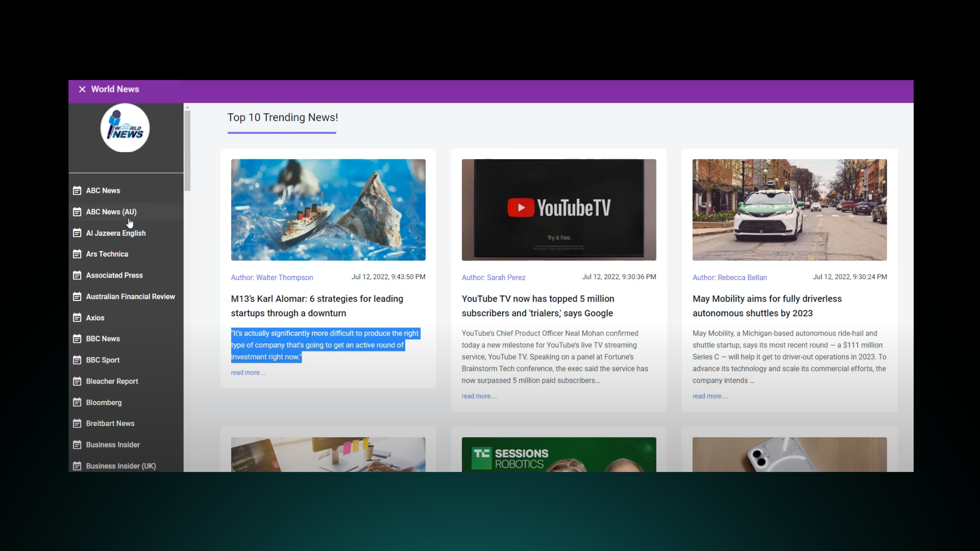Open Bleacher Report source
The height and width of the screenshot is (551, 980).
[112, 382]
